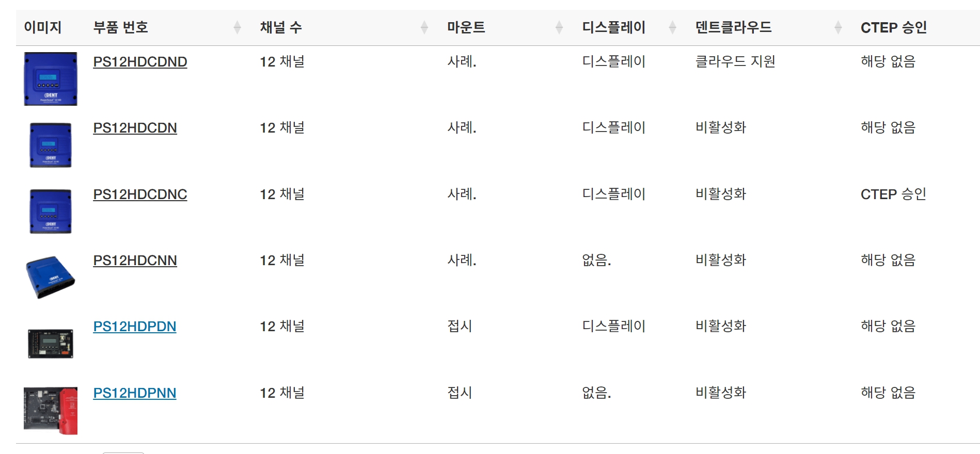Sort by 마운트 column arrows
This screenshot has width=980, height=454.
[x=559, y=27]
